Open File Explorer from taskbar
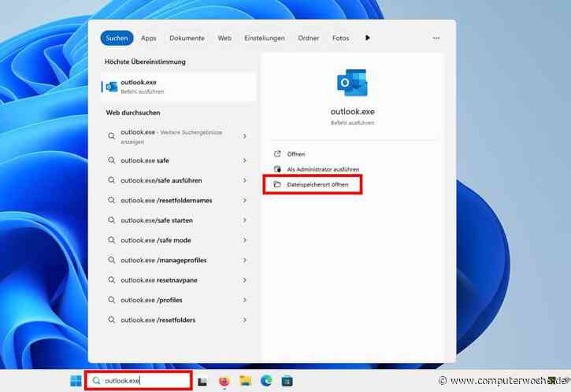The image size is (571, 392). [x=246, y=381]
